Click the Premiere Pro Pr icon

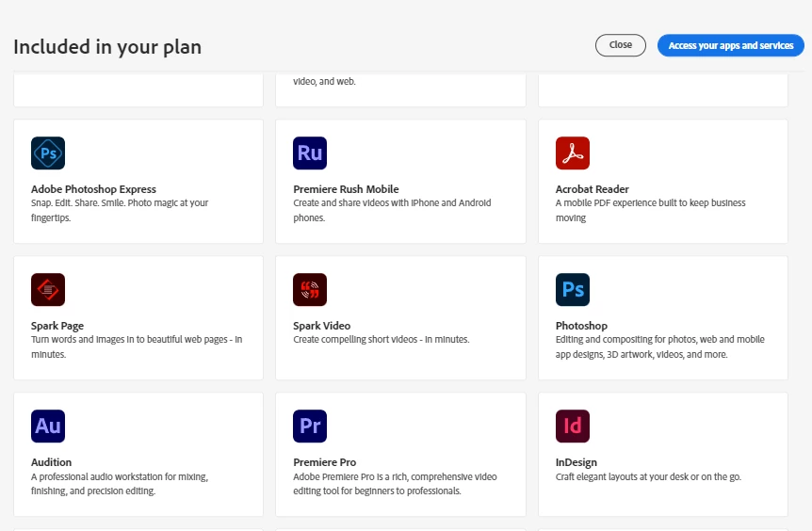click(x=310, y=426)
